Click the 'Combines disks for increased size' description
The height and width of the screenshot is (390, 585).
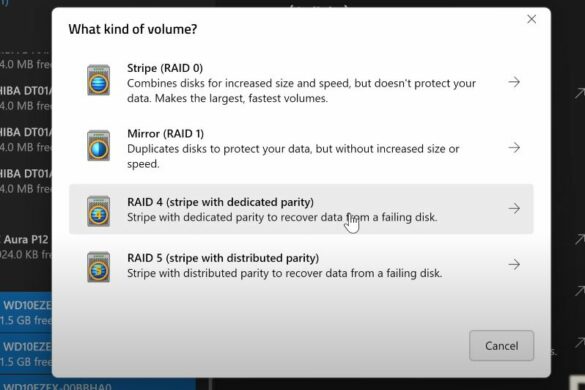301,91
